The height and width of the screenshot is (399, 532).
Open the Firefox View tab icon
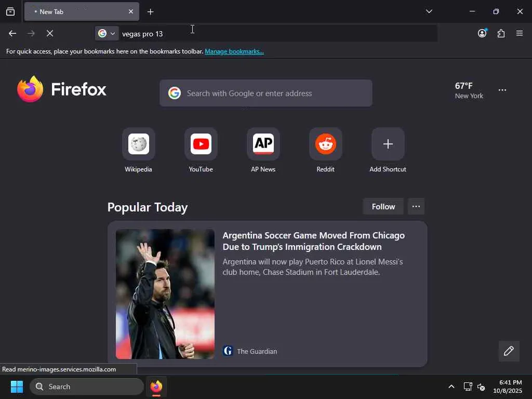(10, 12)
